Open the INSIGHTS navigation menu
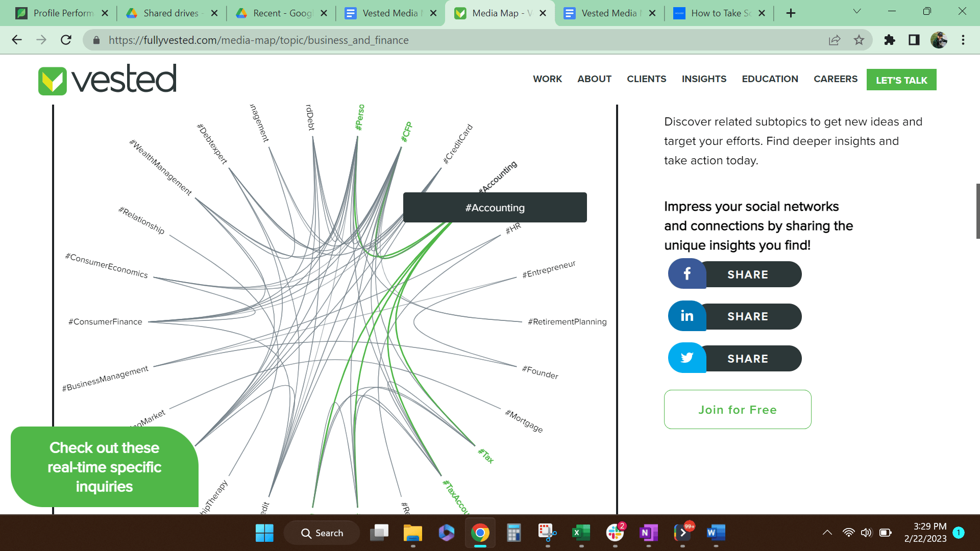This screenshot has width=980, height=551. pos(704,79)
